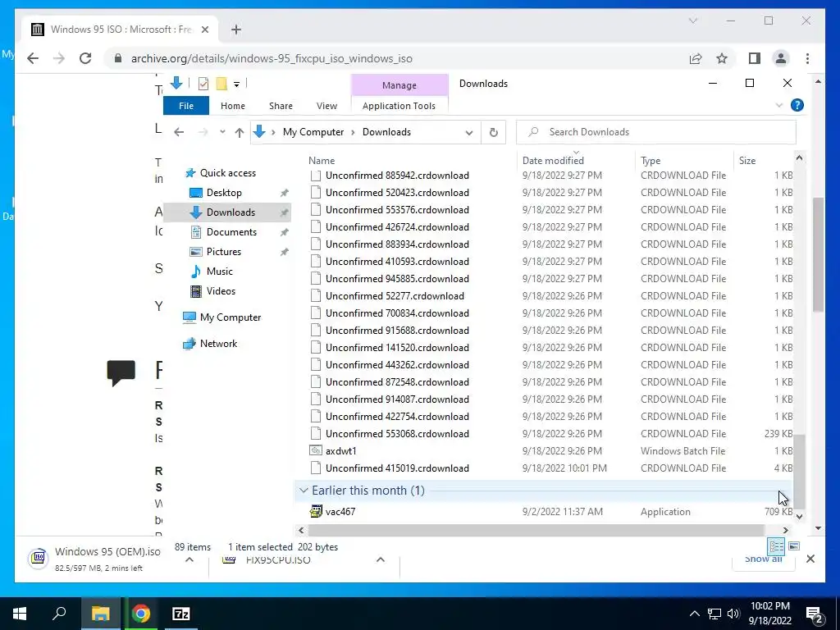Image resolution: width=840 pixels, height=630 pixels.
Task: Open Pictures in navigation pane
Action: pos(223,252)
